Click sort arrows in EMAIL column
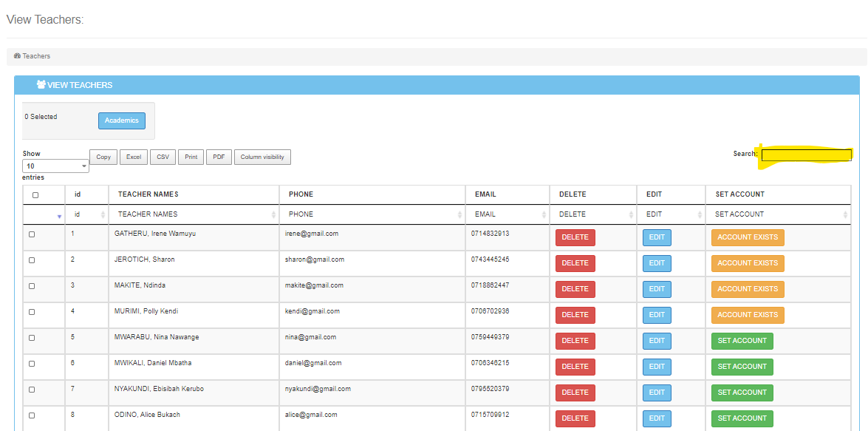This screenshot has width=868, height=431. (544, 215)
